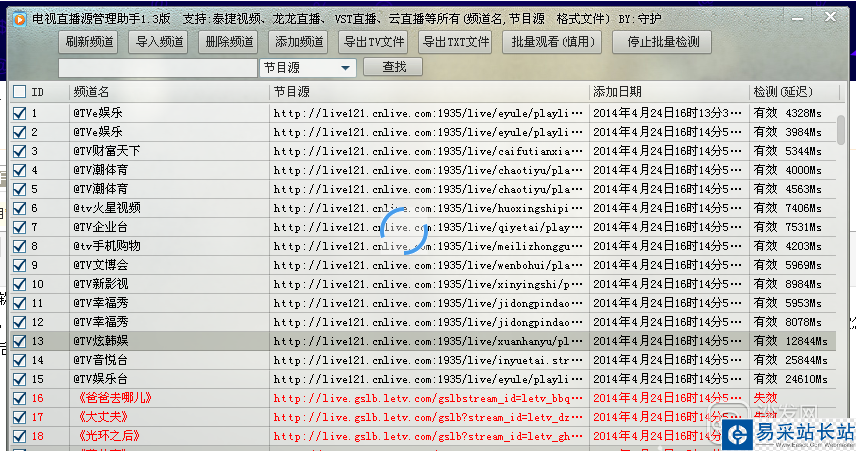Toggle the select-all checkbox beside ID header
The height and width of the screenshot is (451, 856).
(19, 91)
